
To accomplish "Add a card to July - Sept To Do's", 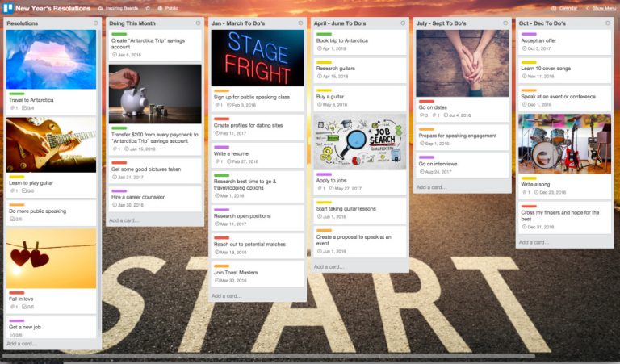I will [431, 187].
